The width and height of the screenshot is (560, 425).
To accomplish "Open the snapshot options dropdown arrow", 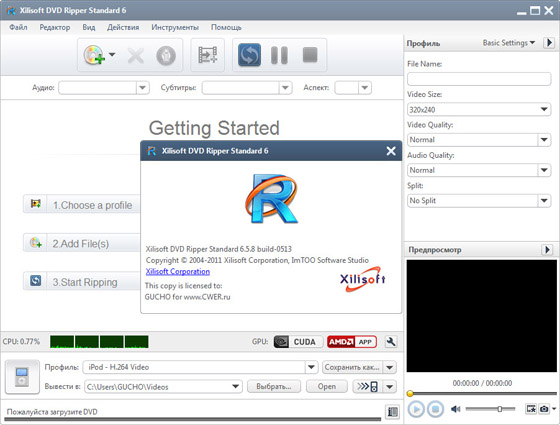I will pyautogui.click(x=554, y=409).
